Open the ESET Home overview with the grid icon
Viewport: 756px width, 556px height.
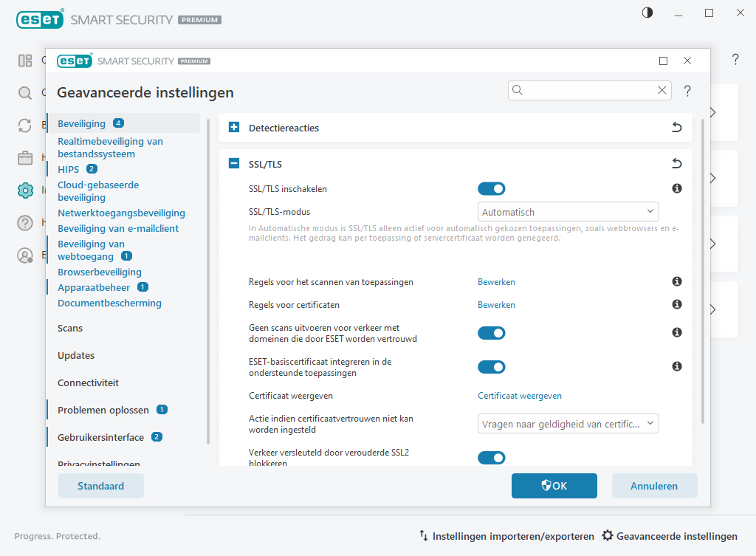pos(24,61)
